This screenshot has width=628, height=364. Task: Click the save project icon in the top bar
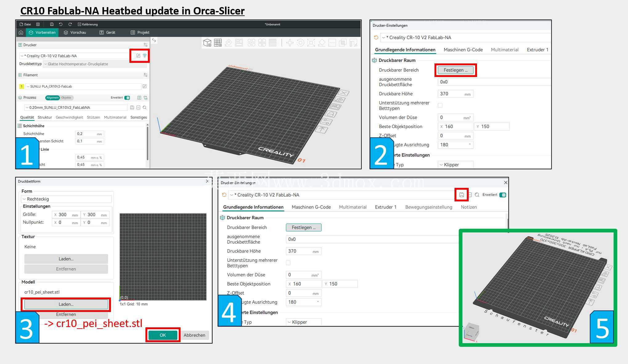pyautogui.click(x=52, y=24)
